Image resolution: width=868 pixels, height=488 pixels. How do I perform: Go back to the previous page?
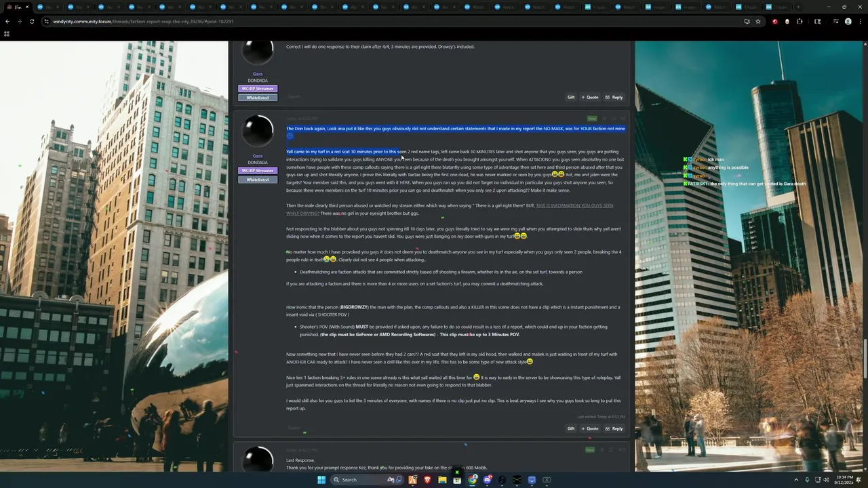coord(7,21)
